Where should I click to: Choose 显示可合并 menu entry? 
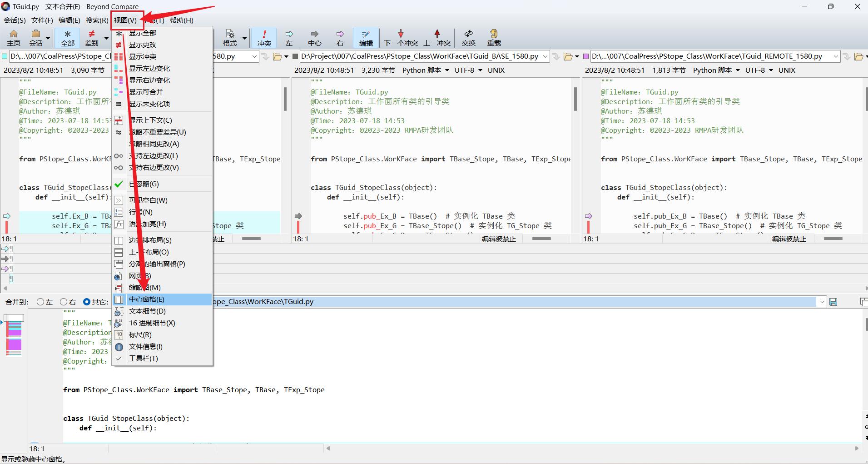(162, 92)
